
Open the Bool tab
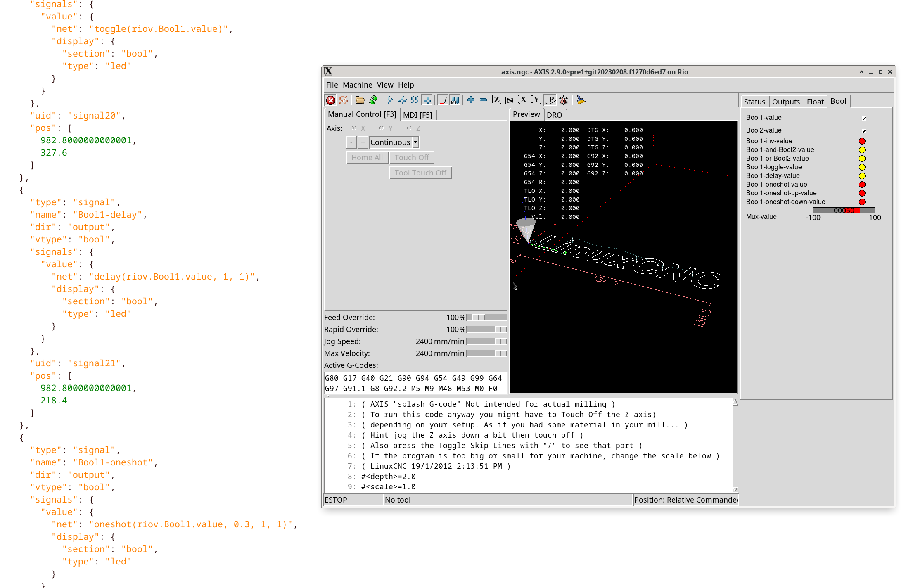[x=838, y=101]
